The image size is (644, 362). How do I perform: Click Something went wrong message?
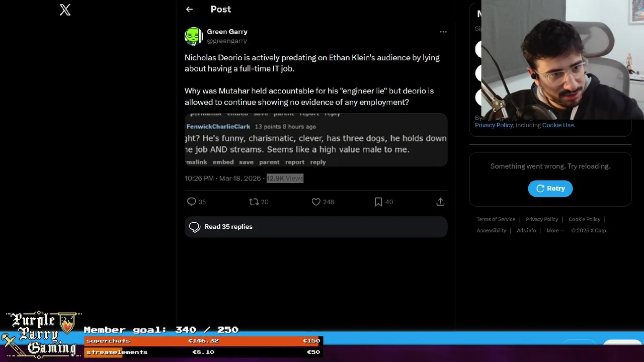(x=550, y=166)
